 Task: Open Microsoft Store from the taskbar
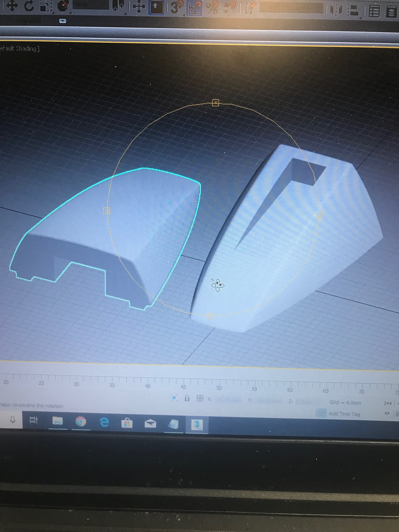(127, 423)
